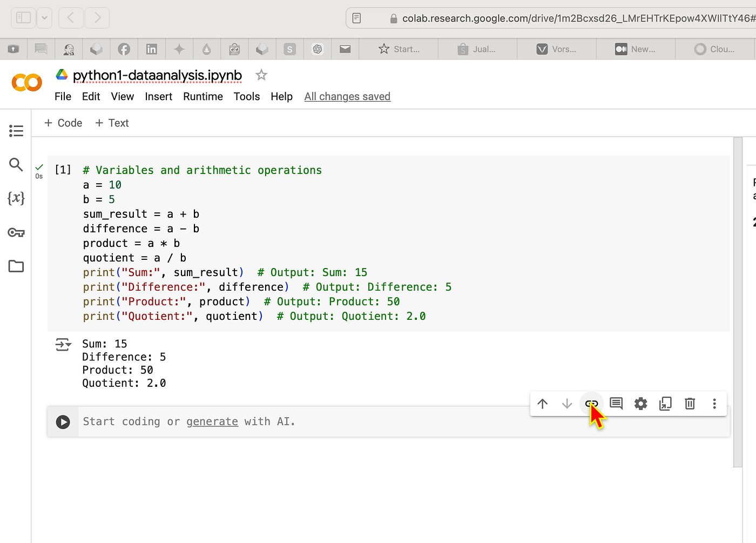Delete the current code cell

point(690,403)
